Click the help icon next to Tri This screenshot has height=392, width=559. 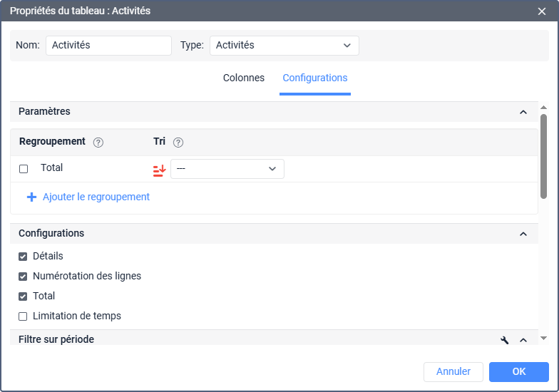click(x=178, y=143)
